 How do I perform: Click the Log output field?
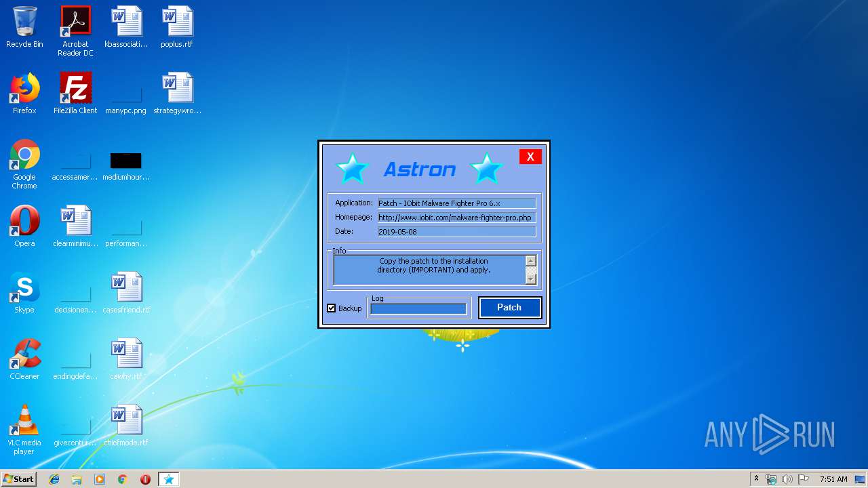click(x=418, y=309)
